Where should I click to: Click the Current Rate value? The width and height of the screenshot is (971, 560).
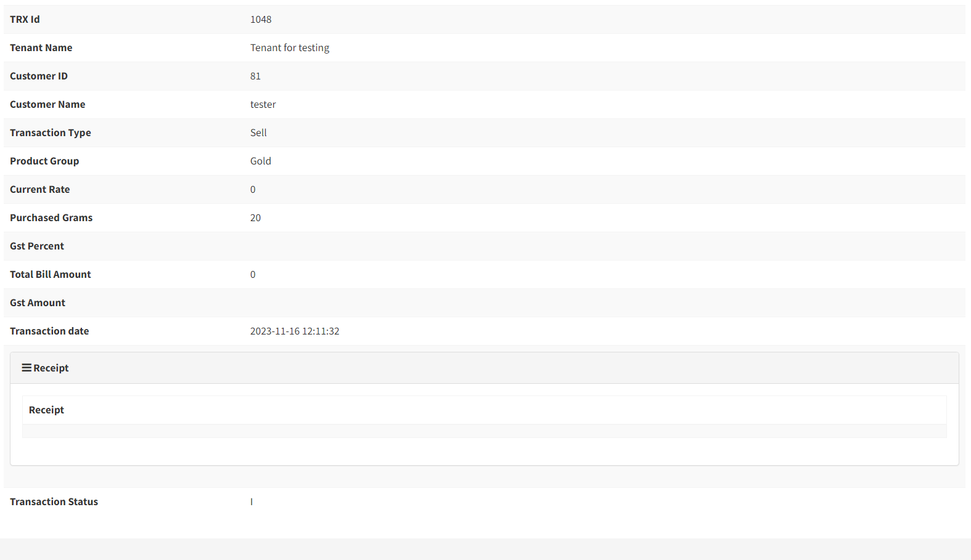coord(253,190)
